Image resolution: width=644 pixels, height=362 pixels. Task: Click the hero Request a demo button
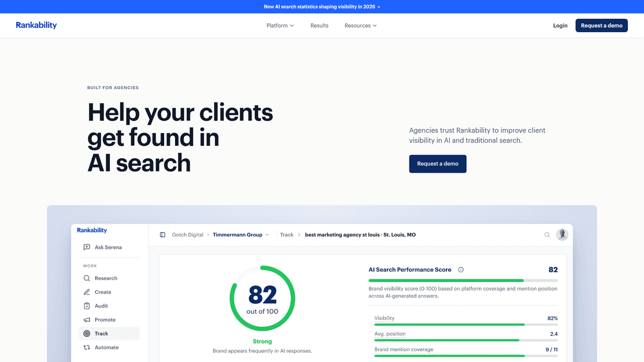pyautogui.click(x=438, y=164)
